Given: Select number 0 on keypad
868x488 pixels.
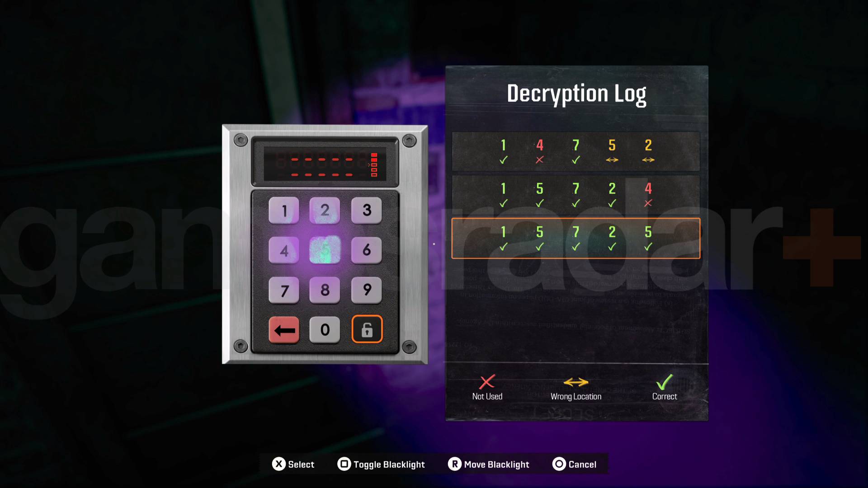Looking at the screenshot, I should click(x=324, y=330).
